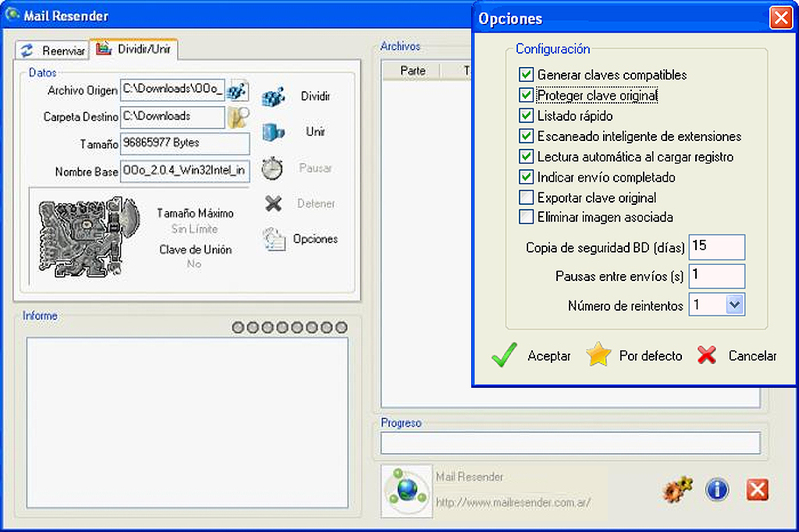Viewport: 799px width, 532px height.
Task: Click the Cancelar label
Action: coord(752,356)
